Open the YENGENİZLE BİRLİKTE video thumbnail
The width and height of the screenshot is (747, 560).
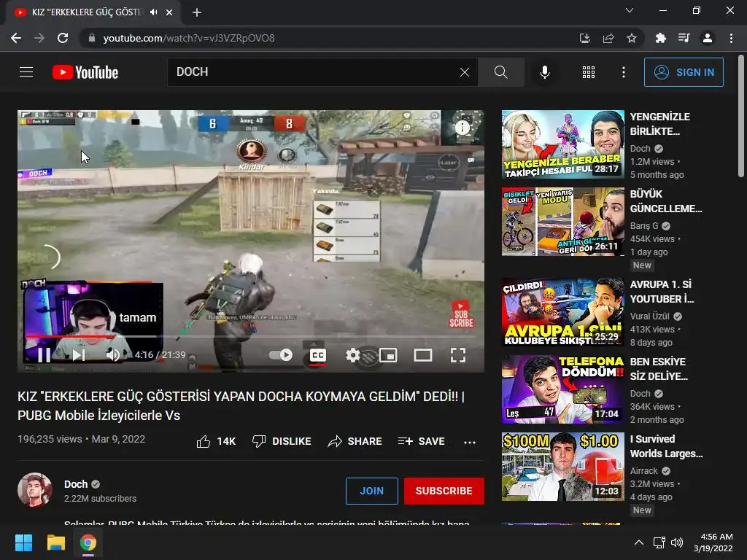point(563,144)
